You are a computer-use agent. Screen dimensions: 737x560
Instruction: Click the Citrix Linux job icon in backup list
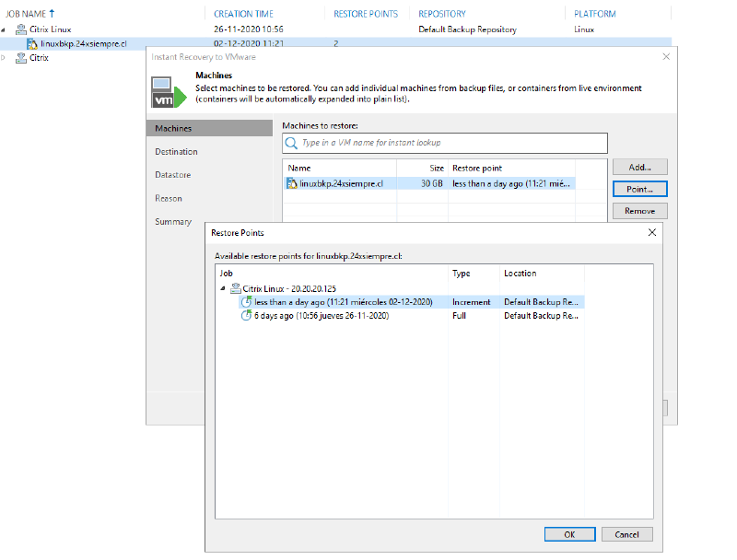pyautogui.click(x=21, y=29)
